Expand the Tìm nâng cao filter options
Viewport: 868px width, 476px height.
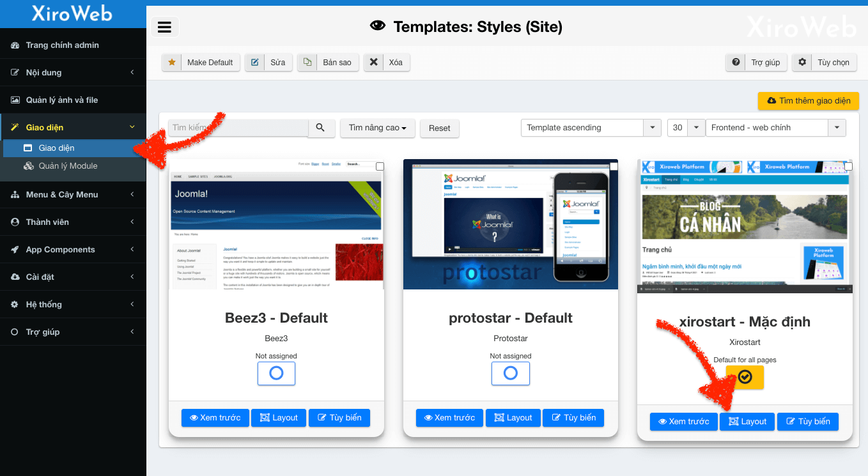(378, 128)
